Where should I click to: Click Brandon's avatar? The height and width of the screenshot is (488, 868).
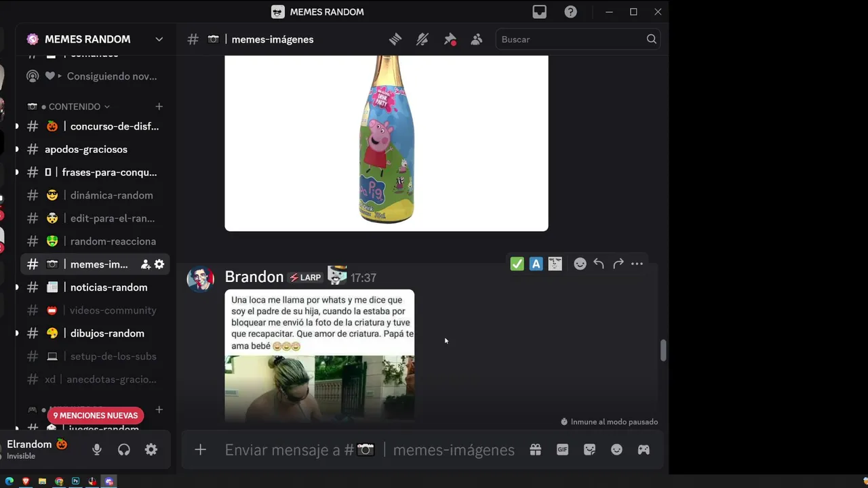200,279
